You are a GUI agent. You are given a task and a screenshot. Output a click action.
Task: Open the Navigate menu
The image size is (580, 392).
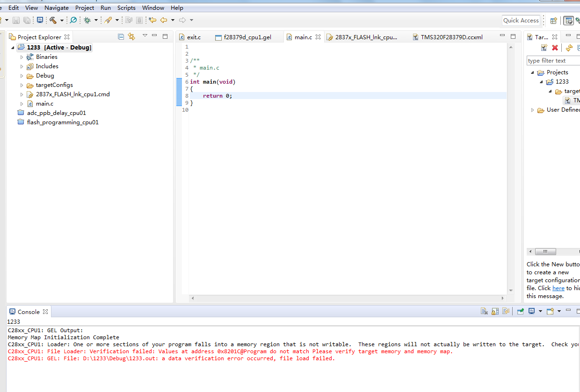click(x=57, y=7)
